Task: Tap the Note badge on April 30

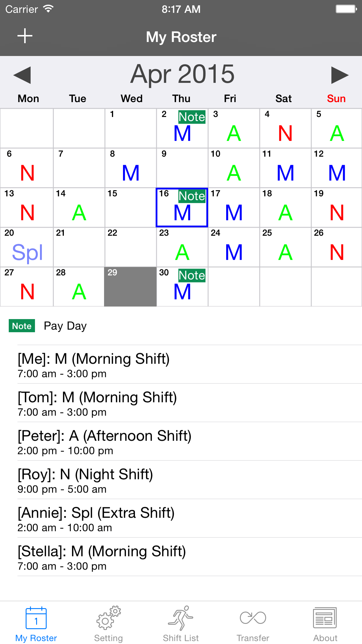Action: tap(192, 275)
